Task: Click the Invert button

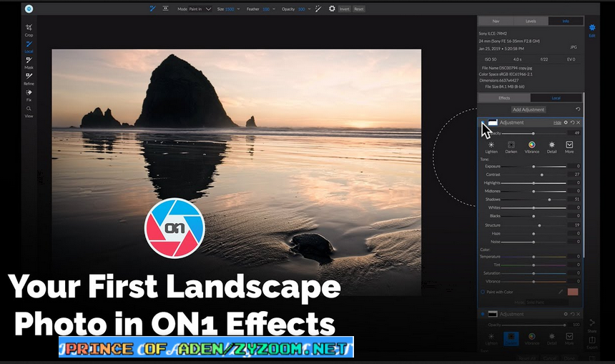Action: 345,9
